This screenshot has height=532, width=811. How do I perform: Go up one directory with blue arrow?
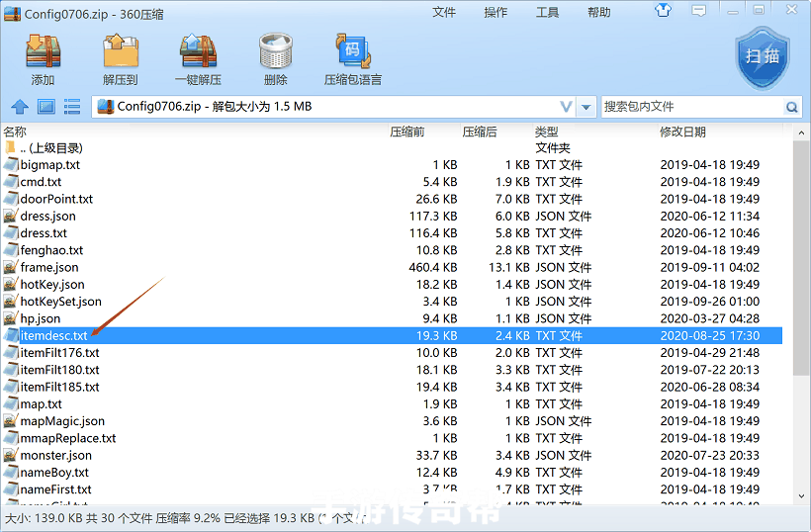(x=20, y=107)
